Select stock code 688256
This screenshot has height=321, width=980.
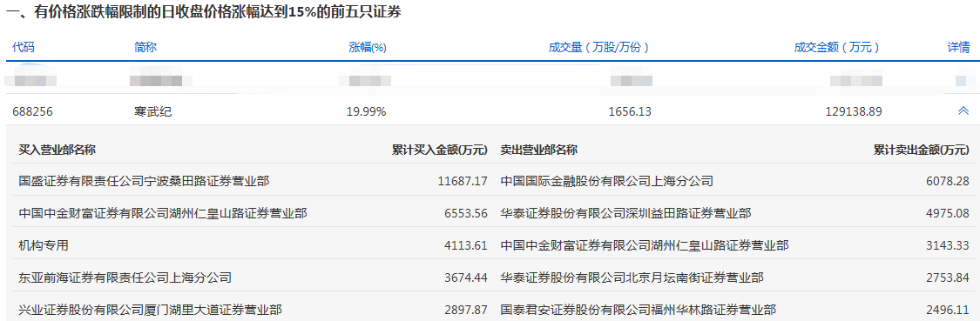tap(32, 112)
